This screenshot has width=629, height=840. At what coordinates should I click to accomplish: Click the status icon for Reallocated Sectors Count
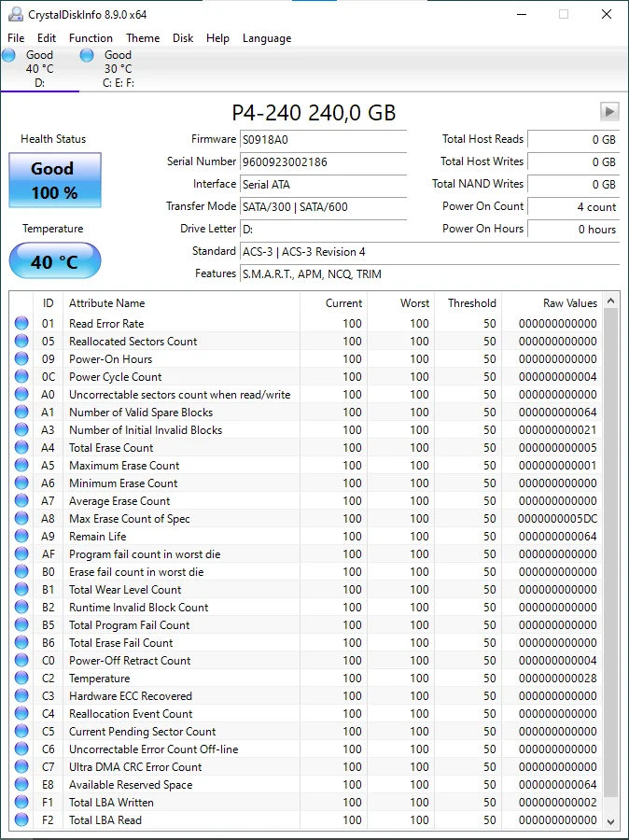[21, 341]
